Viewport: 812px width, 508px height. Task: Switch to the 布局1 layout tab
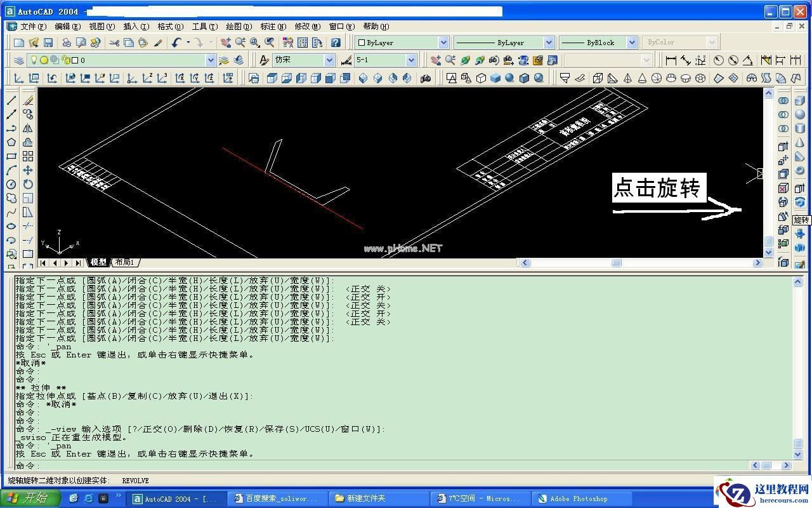click(x=124, y=262)
